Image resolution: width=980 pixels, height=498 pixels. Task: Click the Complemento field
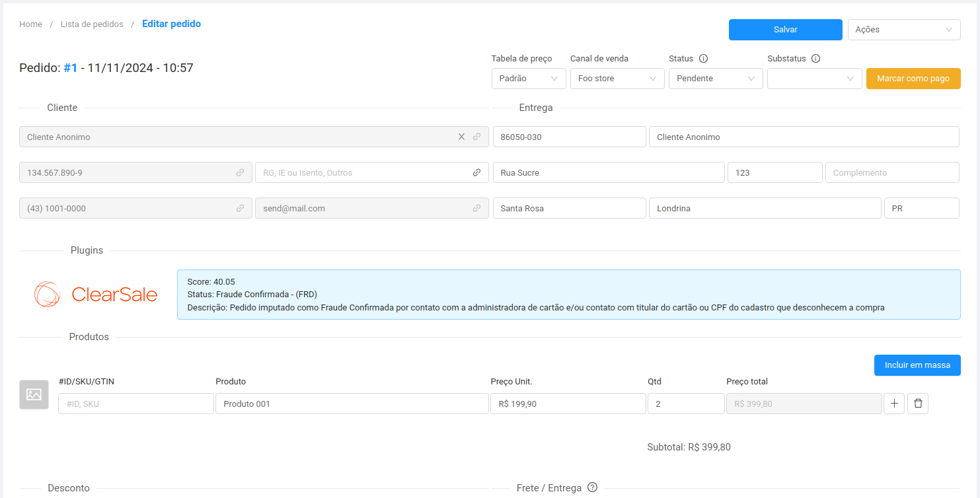pos(892,172)
